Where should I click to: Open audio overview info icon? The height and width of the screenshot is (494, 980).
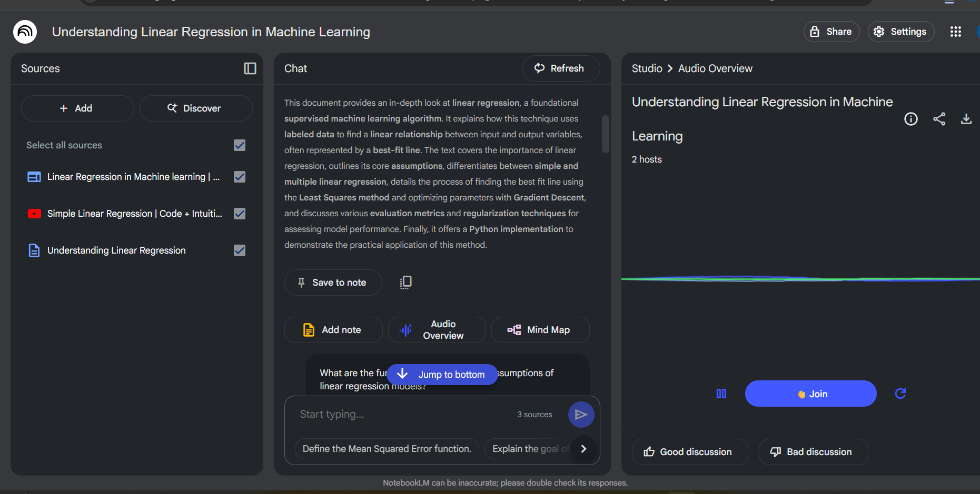(x=910, y=119)
